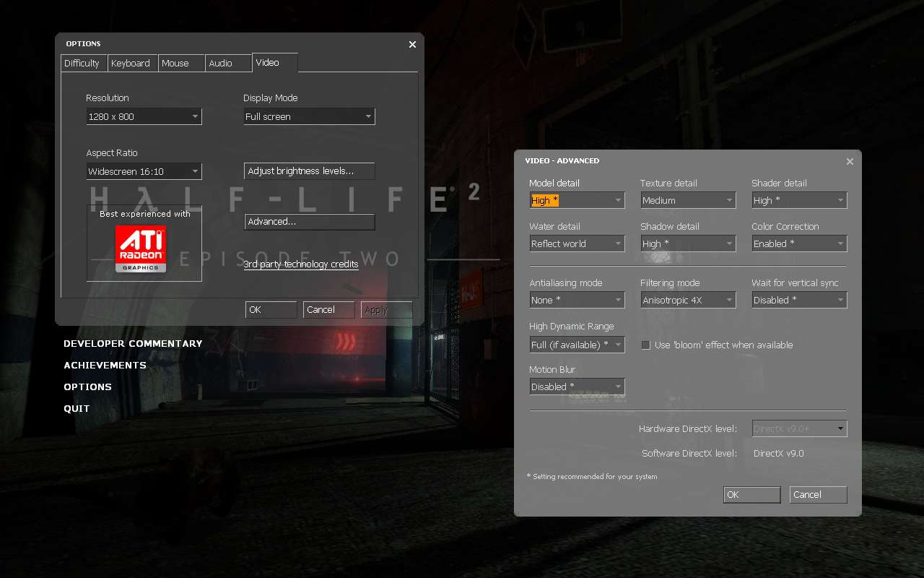The height and width of the screenshot is (578, 924).
Task: Select the Video tab
Action: point(274,63)
